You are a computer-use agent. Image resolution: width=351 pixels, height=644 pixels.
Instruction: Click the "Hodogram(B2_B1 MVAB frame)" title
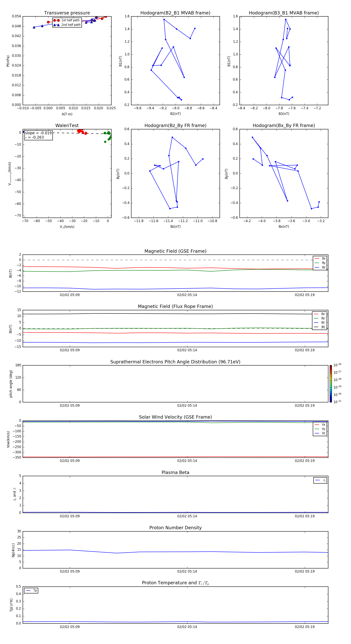175,13
